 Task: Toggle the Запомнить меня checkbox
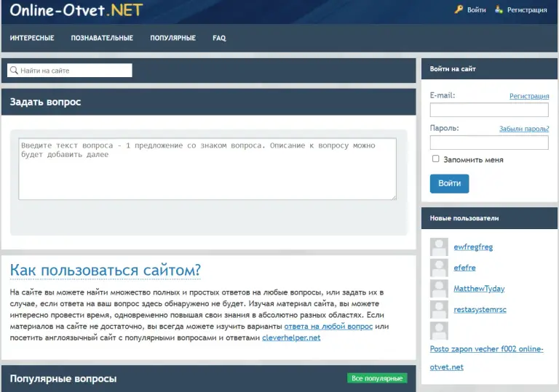pyautogui.click(x=436, y=159)
